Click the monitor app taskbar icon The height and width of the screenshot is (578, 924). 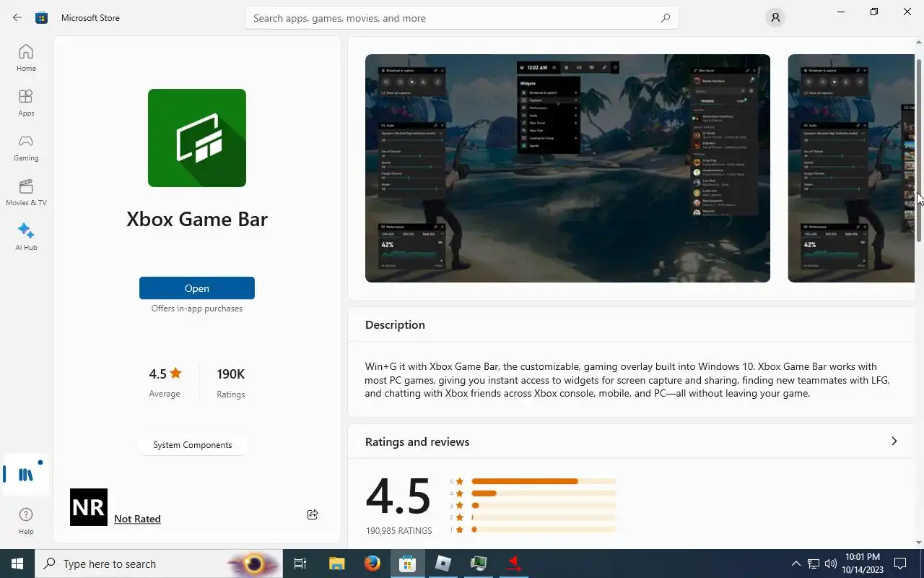[479, 564]
